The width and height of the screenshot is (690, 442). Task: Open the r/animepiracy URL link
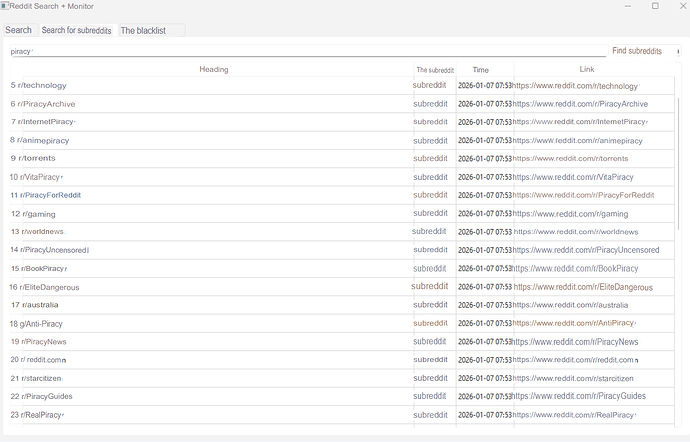[x=577, y=140]
